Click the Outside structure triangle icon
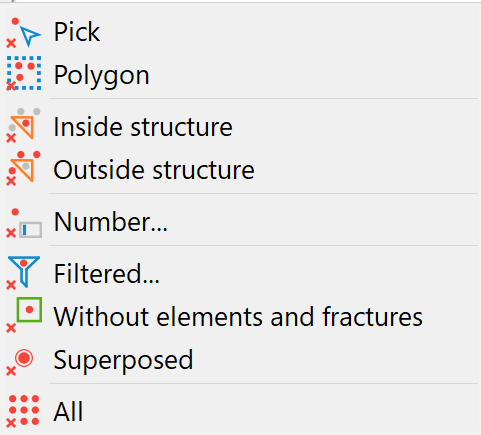Screen dimensions: 481x435 pyautogui.click(x=23, y=168)
